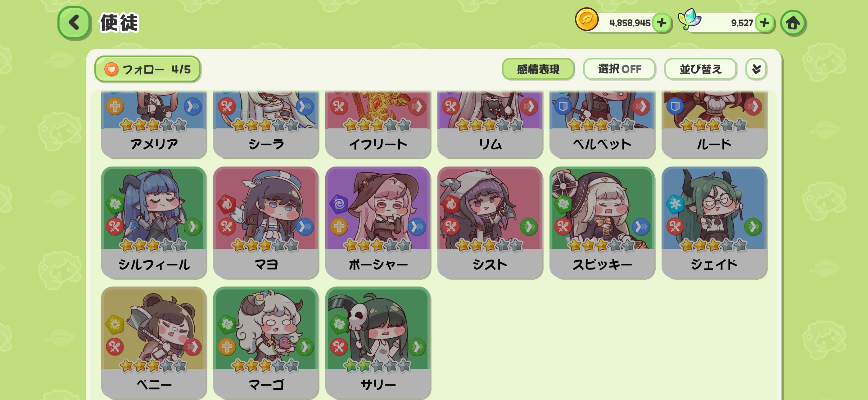This screenshot has width=868, height=400.
Task: Toggle the 選択 OFF selection mode
Action: (619, 69)
